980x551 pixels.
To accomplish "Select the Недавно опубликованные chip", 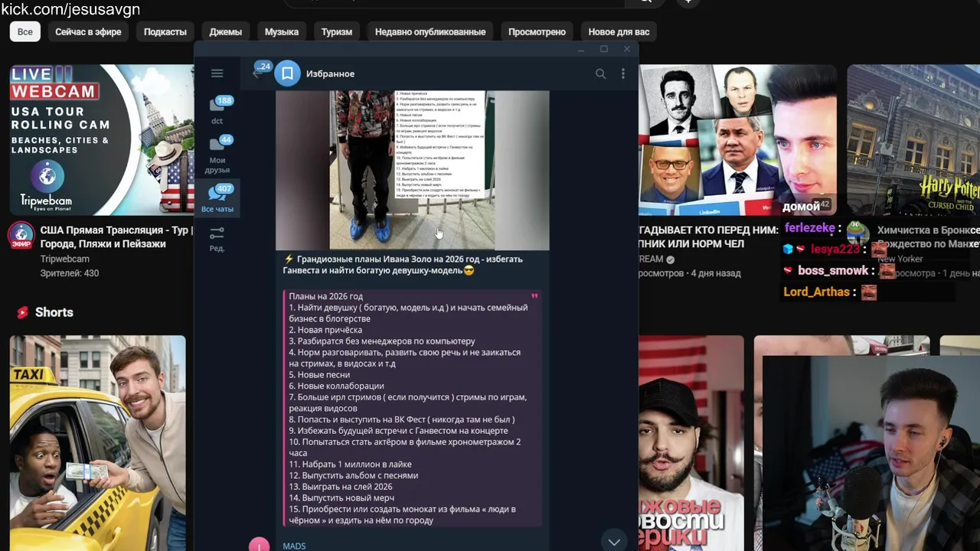I will click(x=430, y=31).
